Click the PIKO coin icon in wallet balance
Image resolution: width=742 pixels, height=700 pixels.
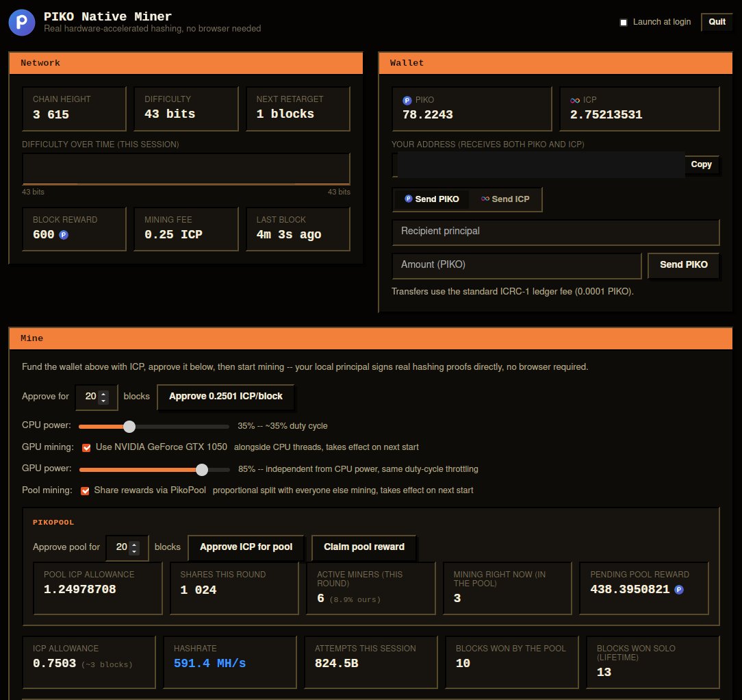point(407,101)
